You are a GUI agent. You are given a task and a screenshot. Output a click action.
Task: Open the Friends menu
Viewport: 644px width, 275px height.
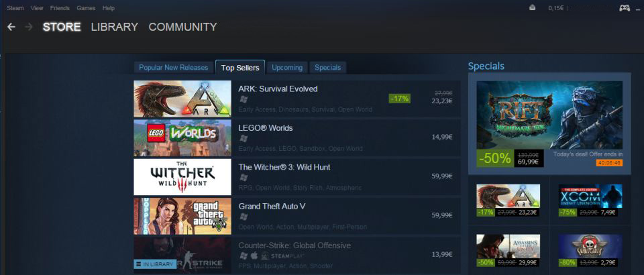tap(60, 8)
